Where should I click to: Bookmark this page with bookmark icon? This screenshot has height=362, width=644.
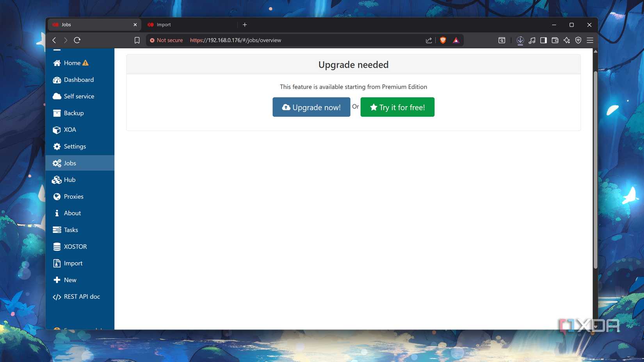[137, 40]
